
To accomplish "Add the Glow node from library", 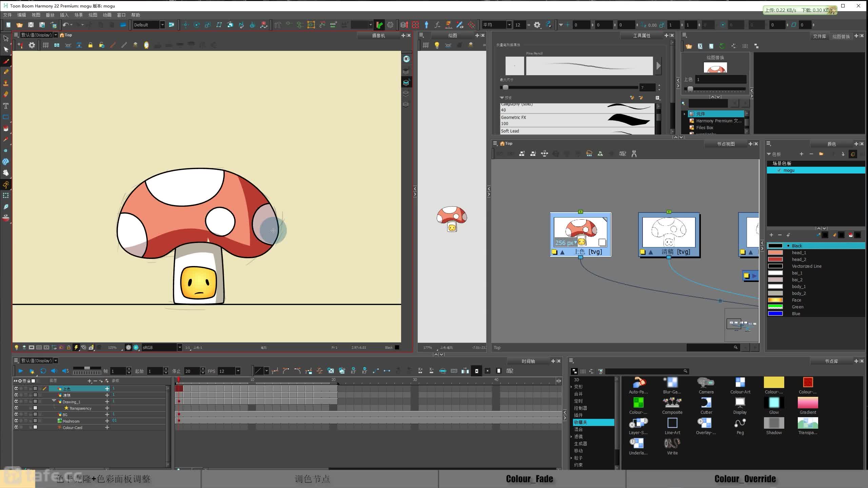I will coord(774,405).
